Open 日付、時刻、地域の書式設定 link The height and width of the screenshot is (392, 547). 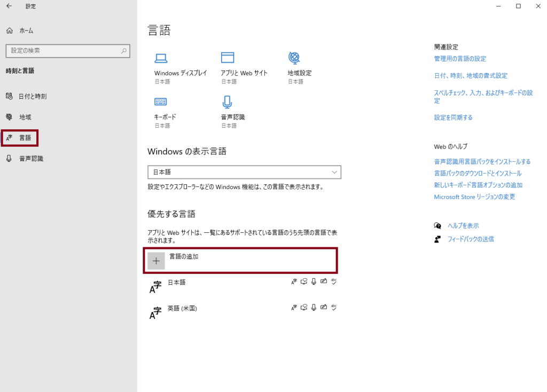click(471, 76)
